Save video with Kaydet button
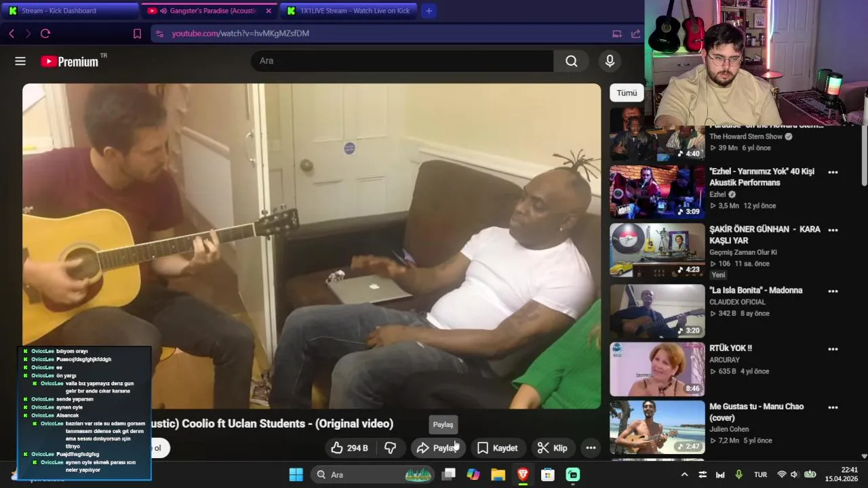Screen dimensions: 868x488 point(497,448)
